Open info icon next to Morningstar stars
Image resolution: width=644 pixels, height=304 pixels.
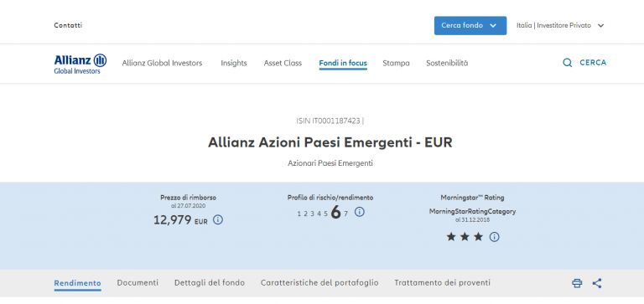(495, 237)
